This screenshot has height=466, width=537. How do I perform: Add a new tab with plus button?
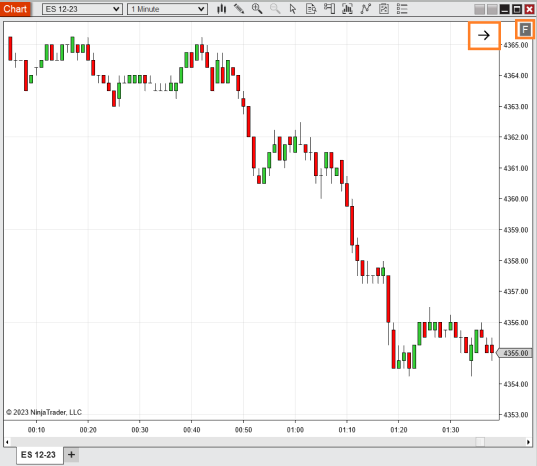pyautogui.click(x=71, y=455)
